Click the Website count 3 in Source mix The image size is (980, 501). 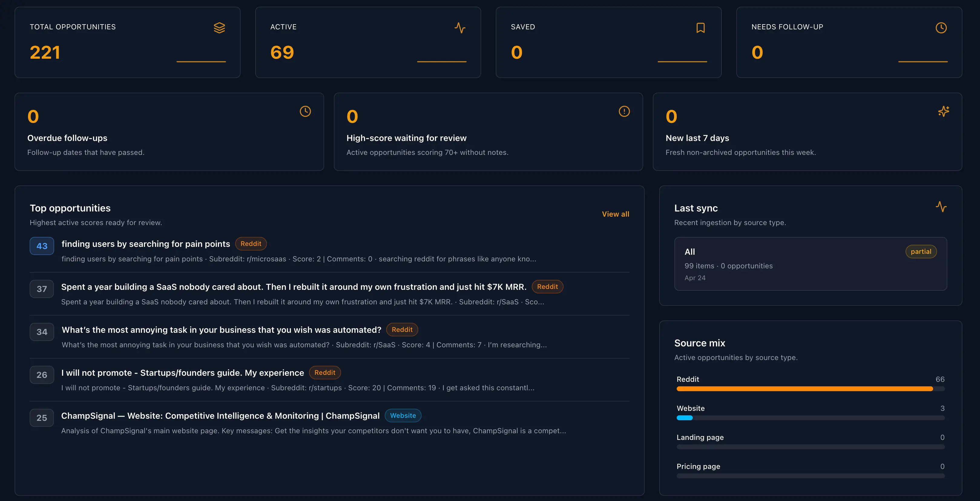point(942,408)
